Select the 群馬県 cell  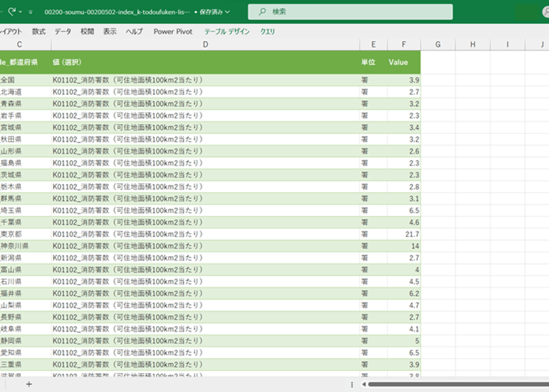[26, 199]
